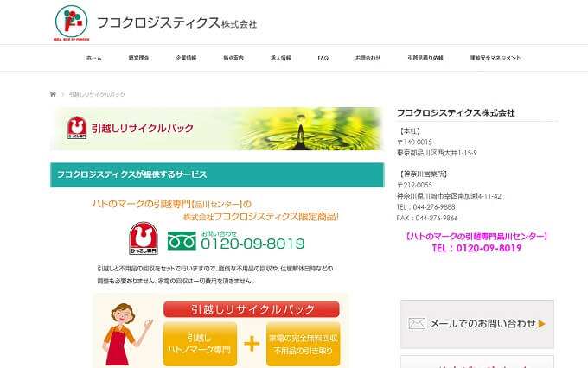Click the orange plus sign

pos(252,344)
